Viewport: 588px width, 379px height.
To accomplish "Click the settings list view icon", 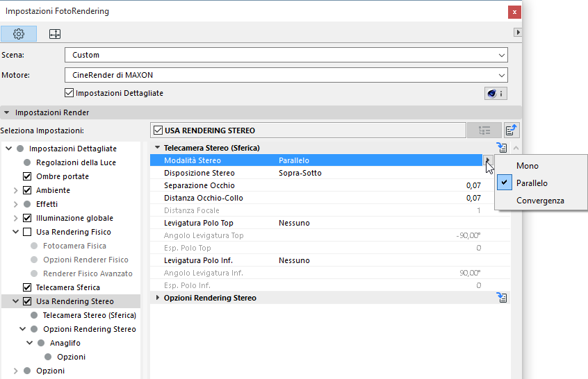I will pyautogui.click(x=484, y=130).
